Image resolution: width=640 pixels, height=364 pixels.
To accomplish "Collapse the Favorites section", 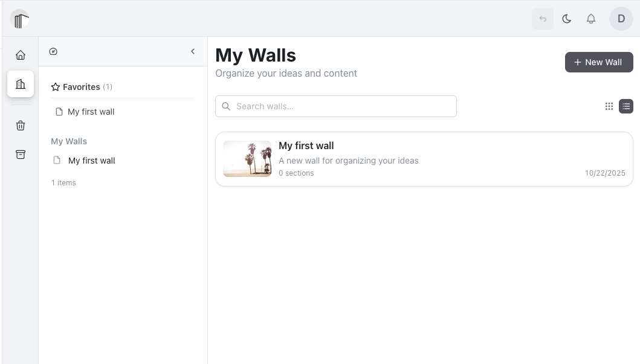I will point(82,87).
